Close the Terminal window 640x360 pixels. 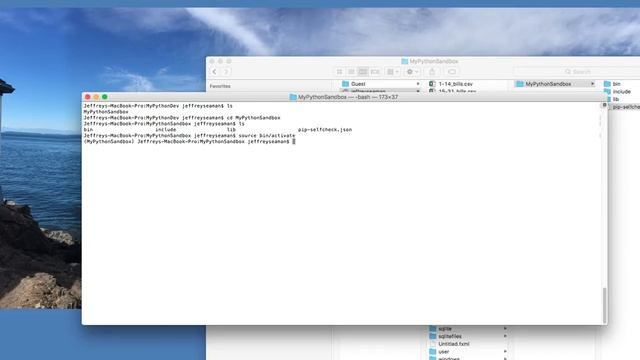click(87, 97)
